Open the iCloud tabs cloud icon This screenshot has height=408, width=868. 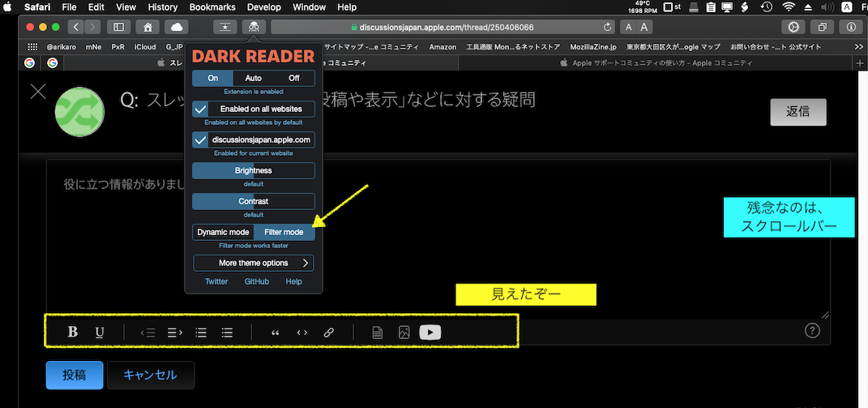click(x=177, y=27)
